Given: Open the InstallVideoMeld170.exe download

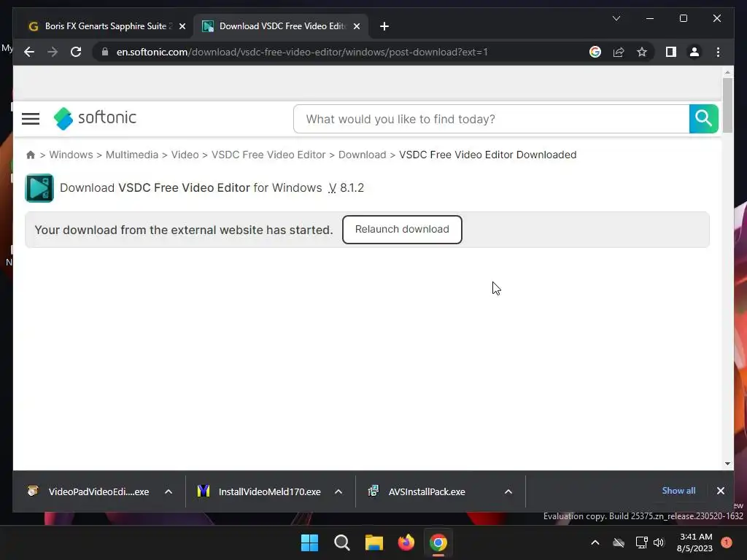Looking at the screenshot, I should [x=259, y=491].
